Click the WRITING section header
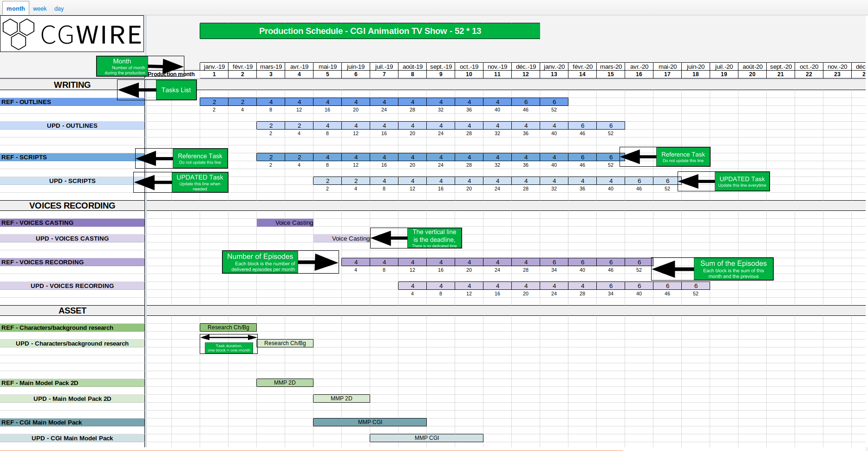This screenshot has height=451, width=868. (72, 85)
